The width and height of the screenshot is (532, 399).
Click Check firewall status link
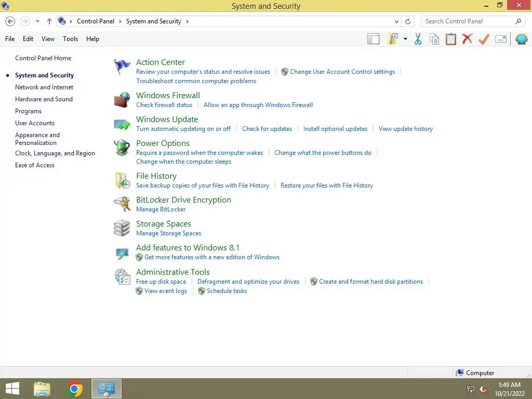tap(164, 105)
